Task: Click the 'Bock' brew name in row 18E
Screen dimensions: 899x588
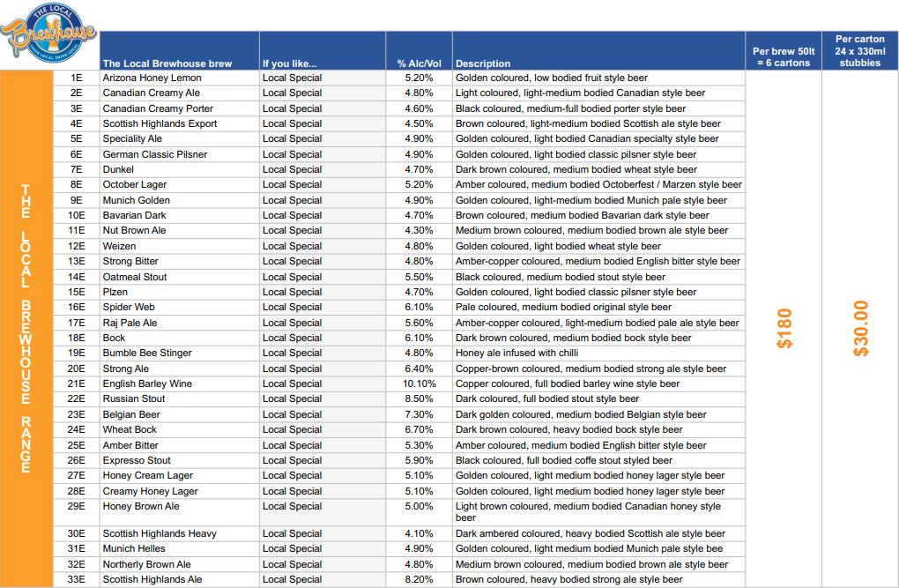Action: tap(114, 338)
